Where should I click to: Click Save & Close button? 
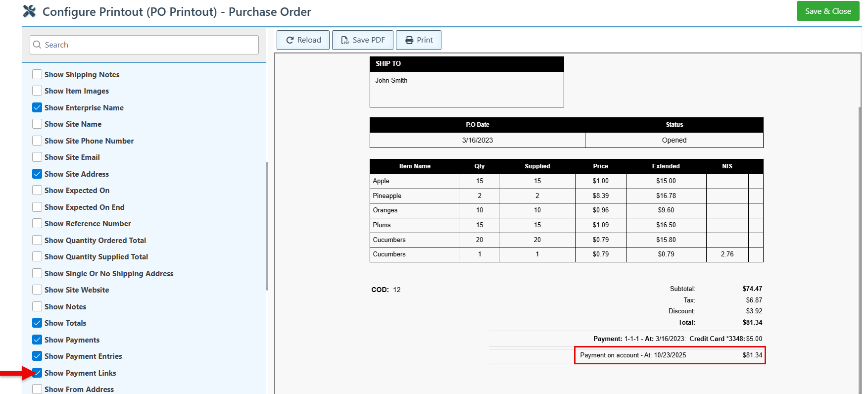[827, 11]
